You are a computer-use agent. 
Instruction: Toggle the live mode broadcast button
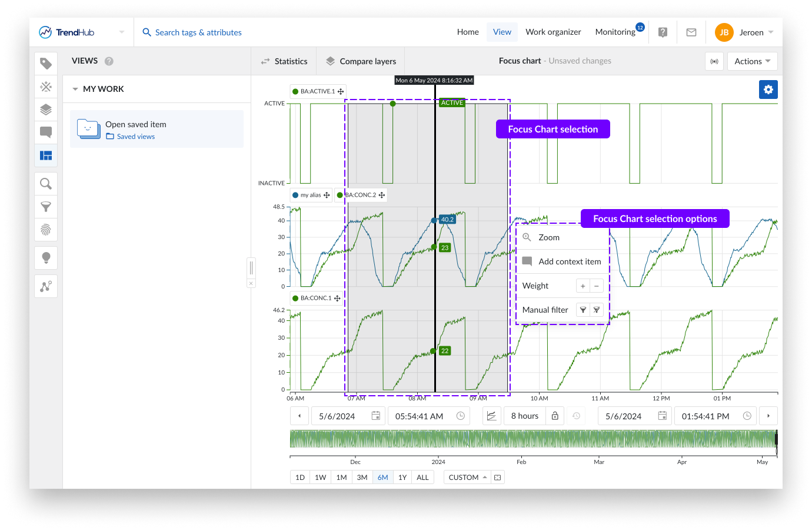(714, 61)
